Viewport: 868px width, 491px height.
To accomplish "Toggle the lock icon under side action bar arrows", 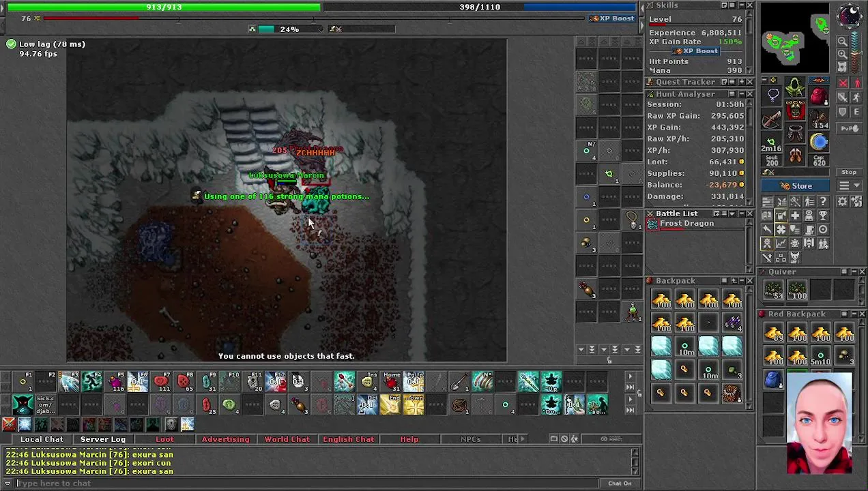I will 609,359.
